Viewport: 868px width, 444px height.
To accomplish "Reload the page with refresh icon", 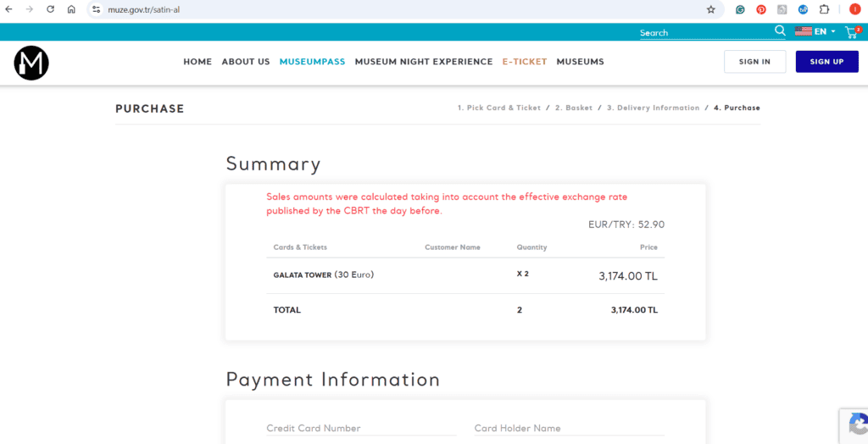I will coord(50,9).
